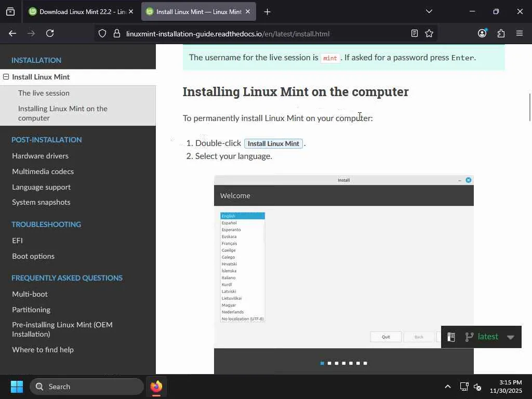Open the clock showing 3:15 PM
Screen dimensions: 532x399
pos(506,387)
